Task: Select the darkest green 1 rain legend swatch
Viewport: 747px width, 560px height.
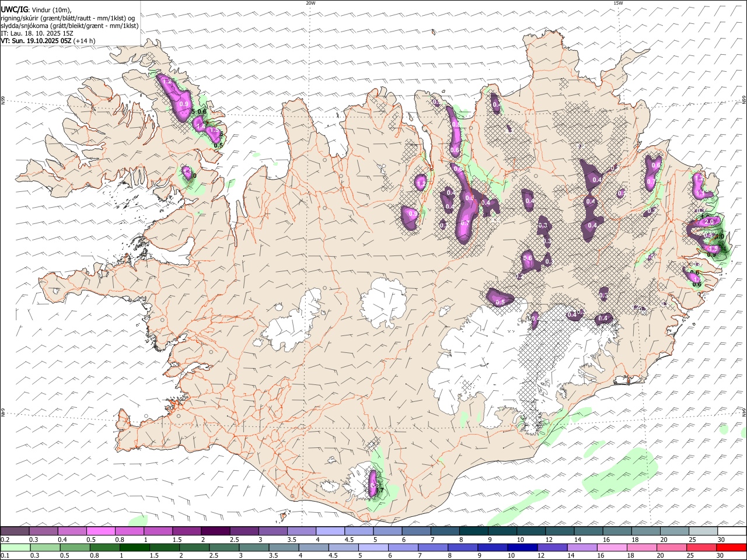Action: click(134, 548)
